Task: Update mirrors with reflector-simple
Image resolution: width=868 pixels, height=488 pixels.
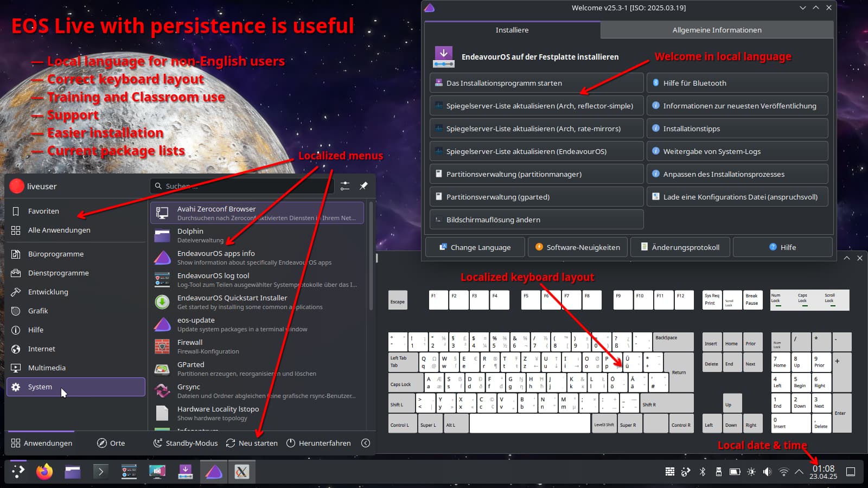Action: (x=537, y=106)
